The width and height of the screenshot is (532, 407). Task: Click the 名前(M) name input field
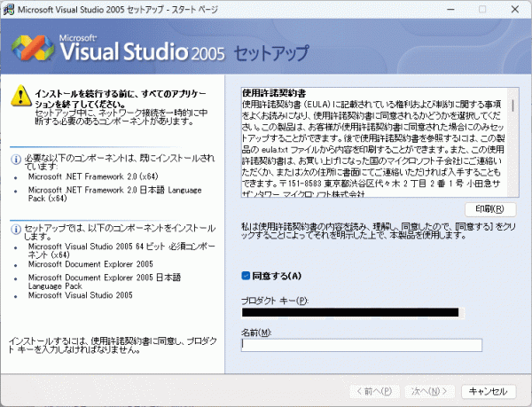[x=362, y=345]
